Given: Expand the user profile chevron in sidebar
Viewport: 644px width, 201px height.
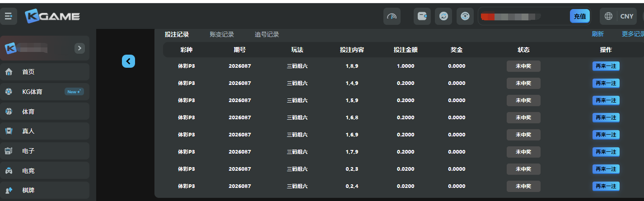Looking at the screenshot, I should (79, 48).
